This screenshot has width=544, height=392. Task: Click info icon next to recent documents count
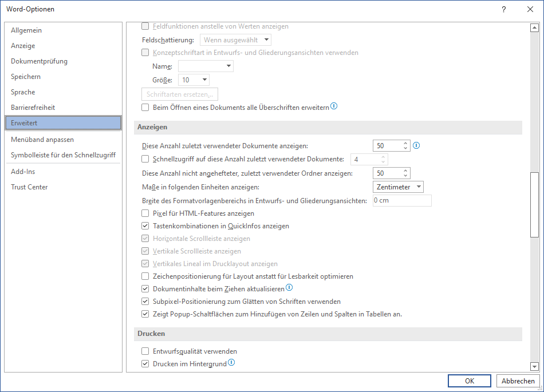(x=416, y=145)
